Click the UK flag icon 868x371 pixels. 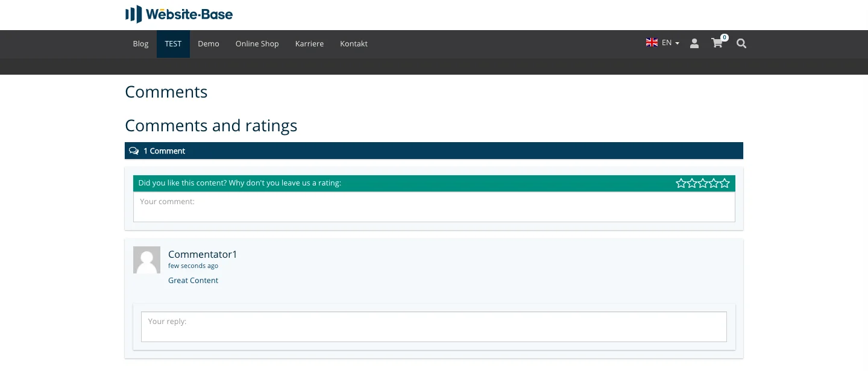click(652, 42)
